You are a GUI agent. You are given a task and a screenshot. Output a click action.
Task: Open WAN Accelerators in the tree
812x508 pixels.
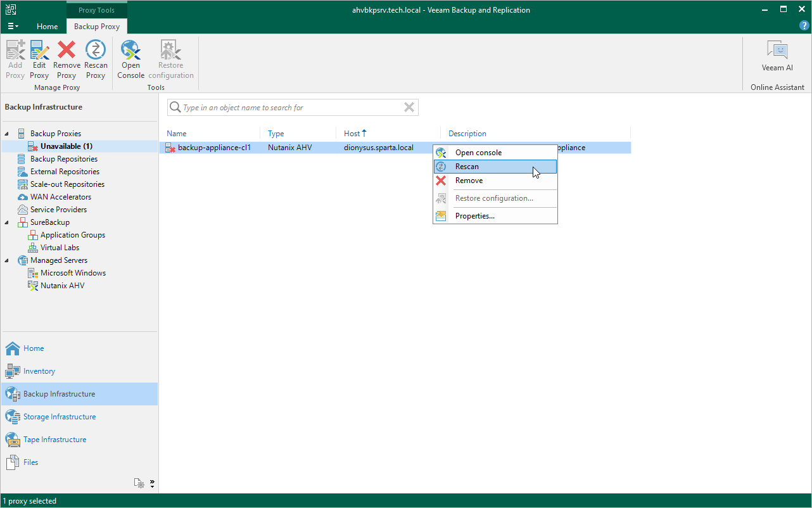(61, 197)
